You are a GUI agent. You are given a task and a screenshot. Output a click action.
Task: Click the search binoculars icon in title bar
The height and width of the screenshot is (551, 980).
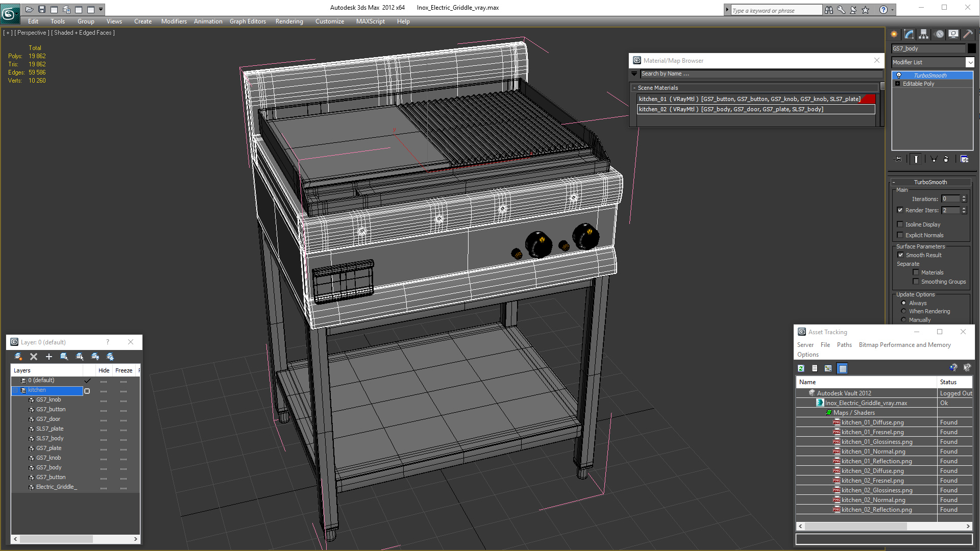[x=828, y=10]
